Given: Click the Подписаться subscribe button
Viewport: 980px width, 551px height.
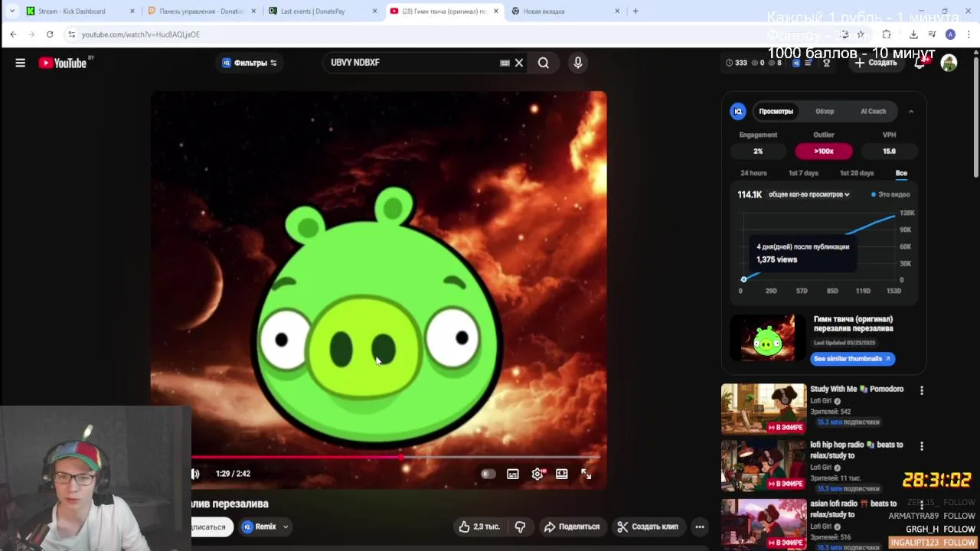Looking at the screenshot, I should [211, 527].
